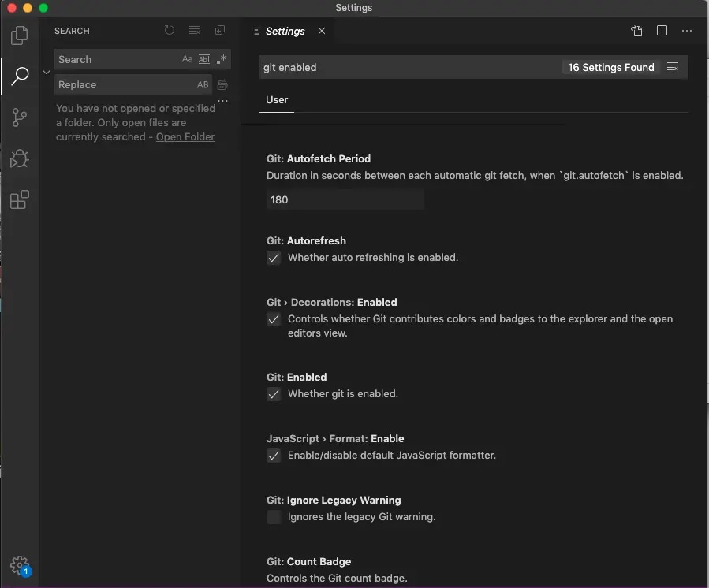The height and width of the screenshot is (588, 709).
Task: Disable the Git: Enabled checkbox
Action: coord(274,394)
